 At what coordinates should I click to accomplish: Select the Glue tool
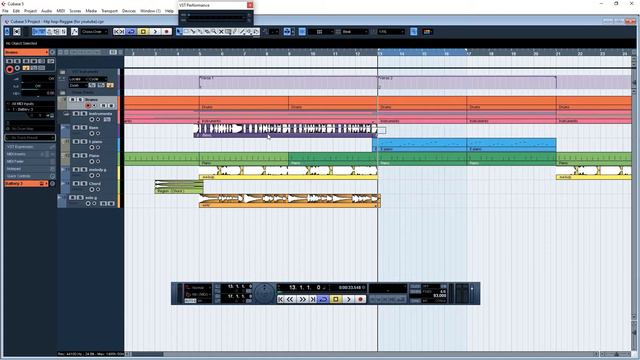tap(200, 32)
